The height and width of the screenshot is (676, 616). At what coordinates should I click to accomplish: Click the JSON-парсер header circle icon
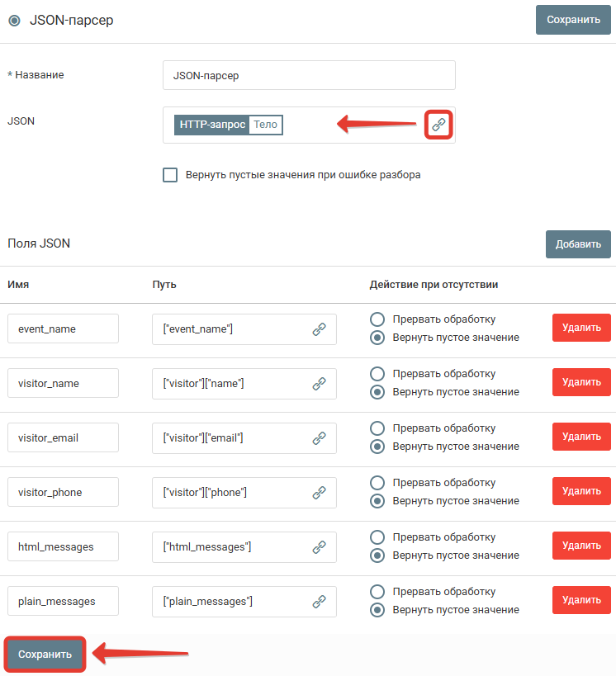pyautogui.click(x=14, y=21)
